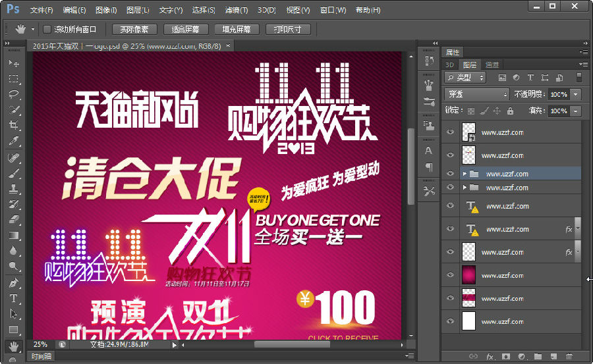Image resolution: width=593 pixels, height=364 pixels.
Task: Expand the highlighted folder group
Action: point(465,174)
